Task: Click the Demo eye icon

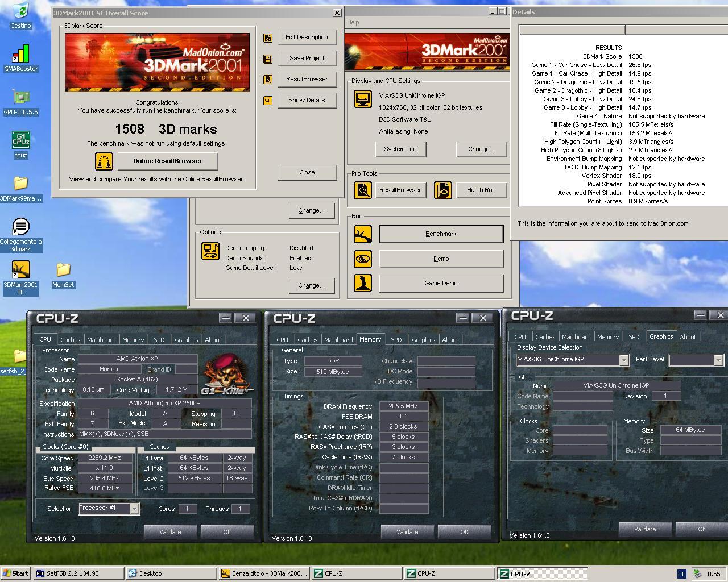Action: pos(363,259)
